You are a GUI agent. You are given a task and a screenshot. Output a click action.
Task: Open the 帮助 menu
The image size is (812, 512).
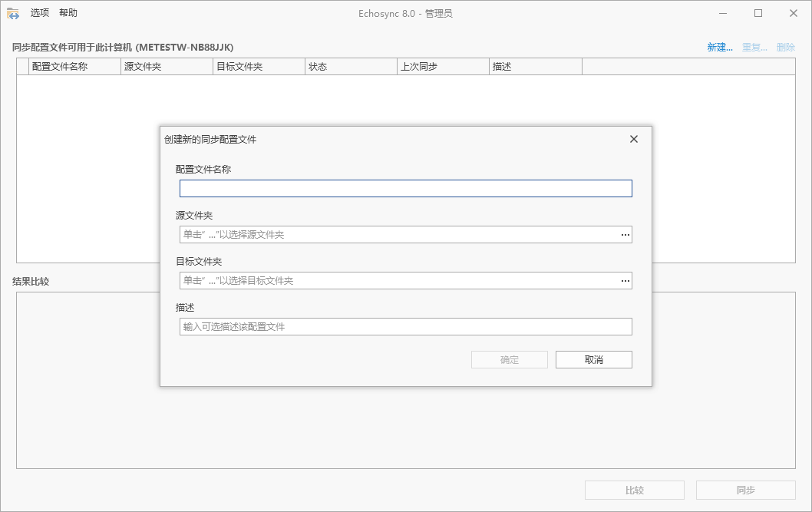coord(68,12)
